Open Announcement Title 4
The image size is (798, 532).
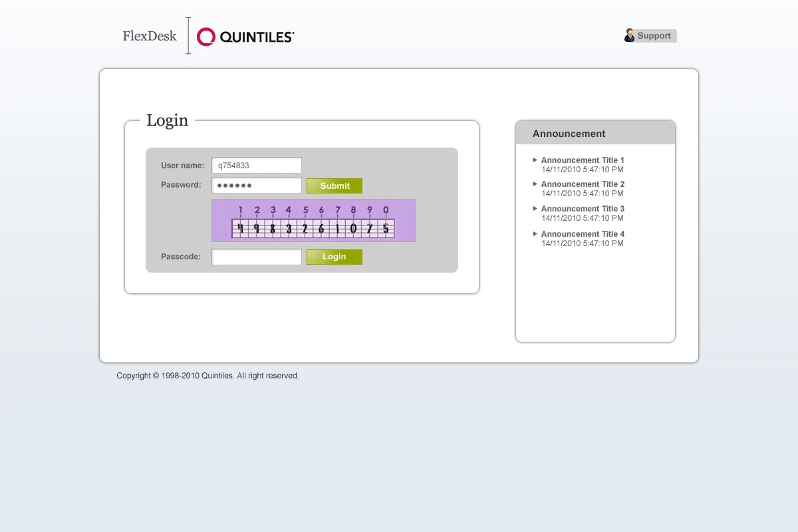[x=583, y=234]
